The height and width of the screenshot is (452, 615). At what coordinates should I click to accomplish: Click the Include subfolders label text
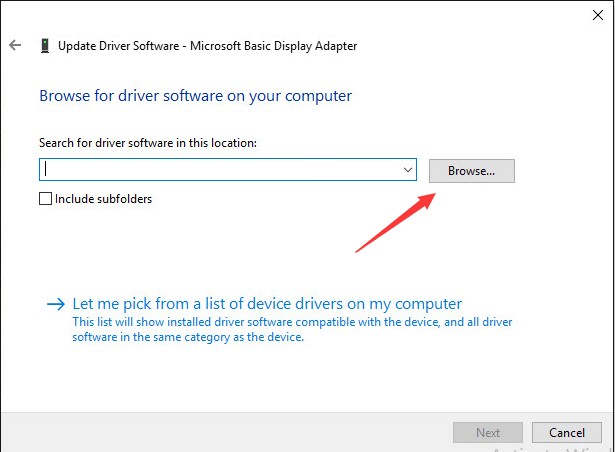point(103,199)
